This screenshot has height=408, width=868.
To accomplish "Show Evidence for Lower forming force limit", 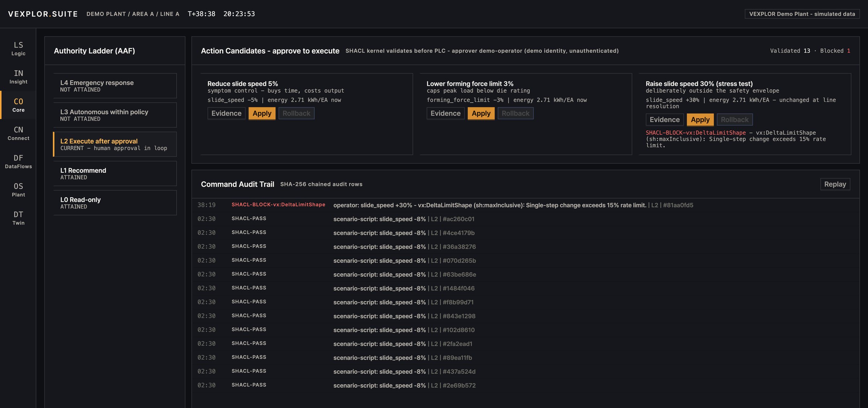I will (x=445, y=113).
